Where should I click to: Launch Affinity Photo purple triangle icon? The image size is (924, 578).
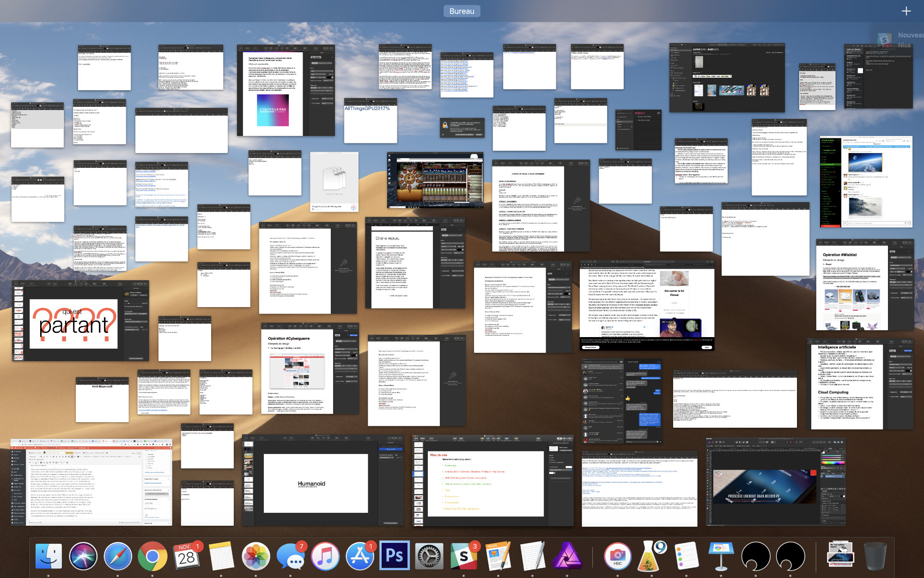point(567,556)
